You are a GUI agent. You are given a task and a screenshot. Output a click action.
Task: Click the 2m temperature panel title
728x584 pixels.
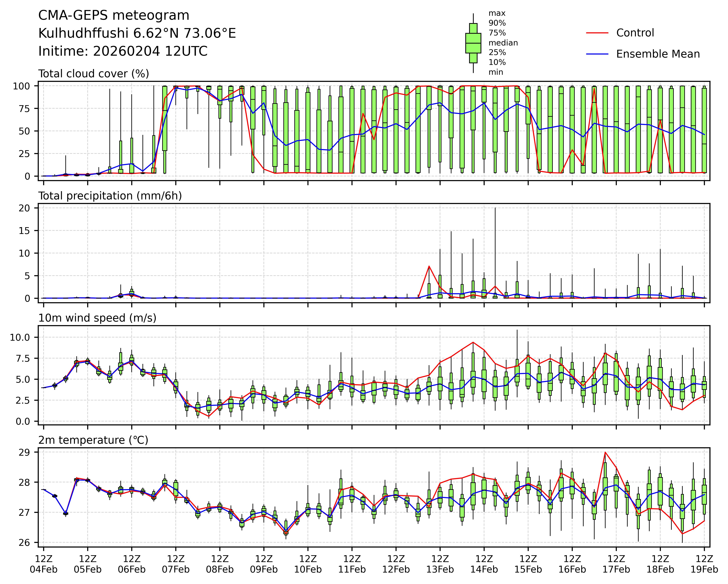pos(93,440)
